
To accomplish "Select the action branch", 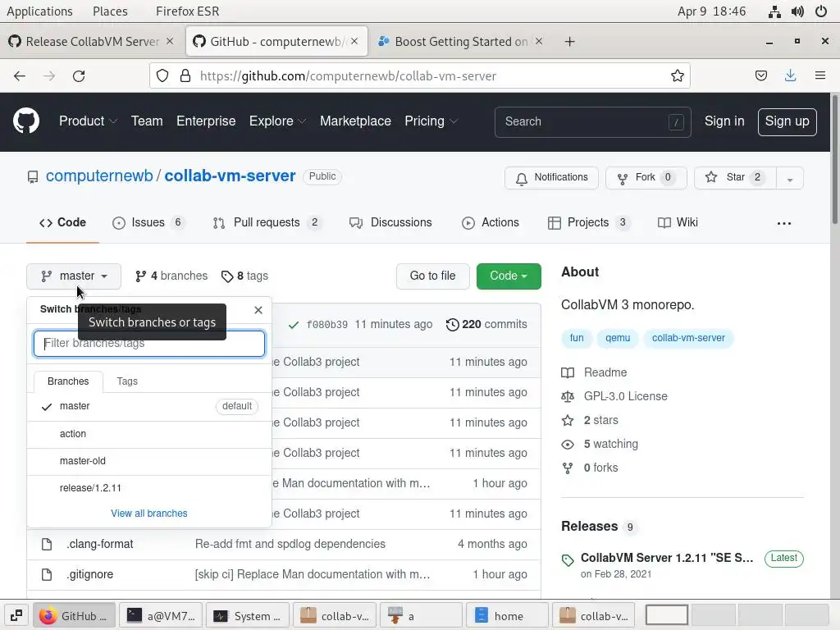I will pos(149,434).
